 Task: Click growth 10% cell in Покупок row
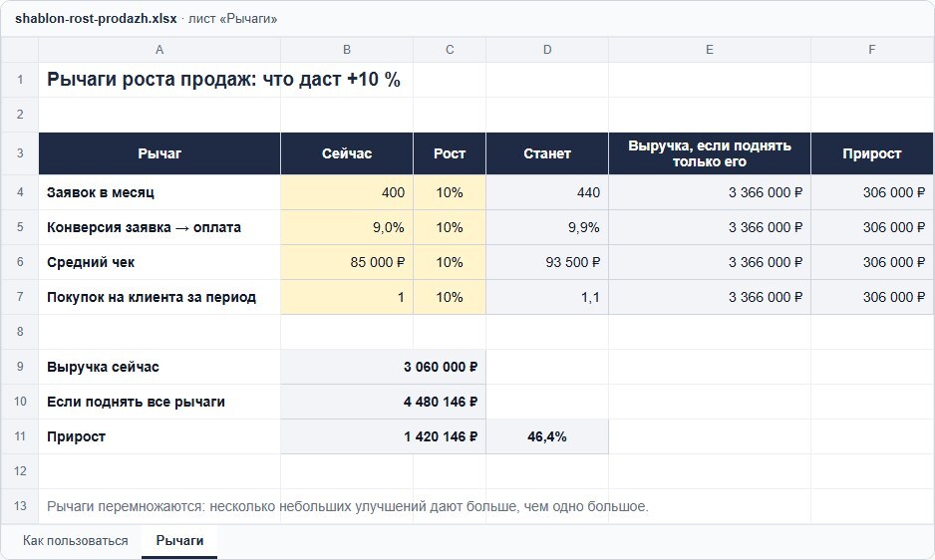pos(450,297)
